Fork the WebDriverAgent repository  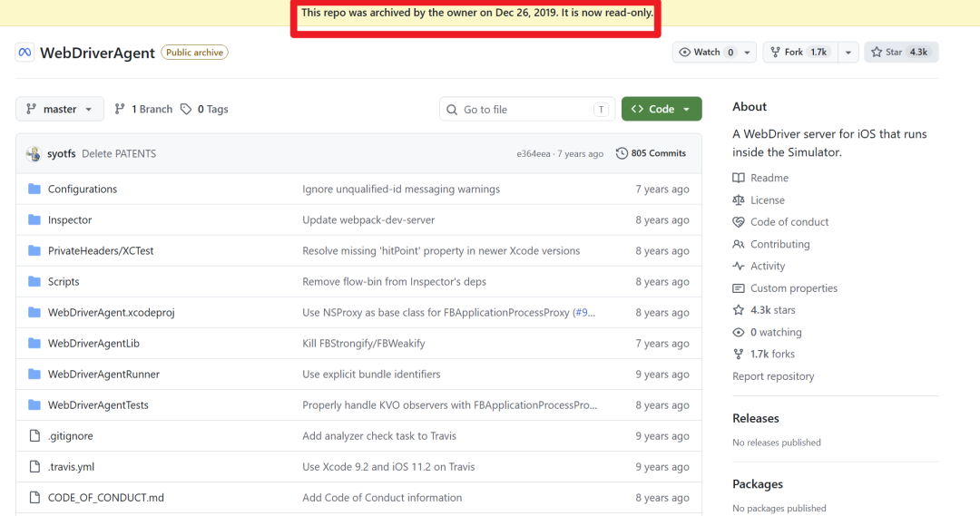click(x=799, y=53)
